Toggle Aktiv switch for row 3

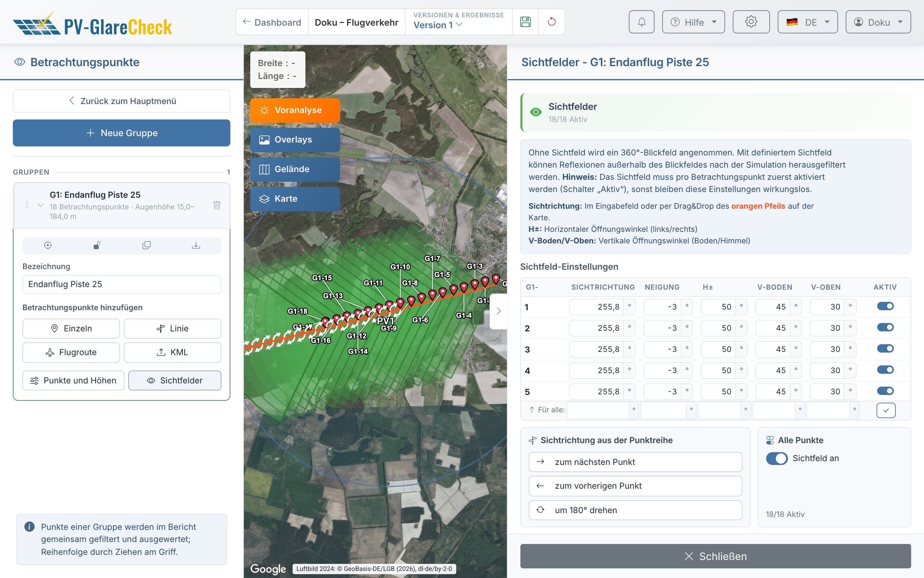(x=885, y=349)
